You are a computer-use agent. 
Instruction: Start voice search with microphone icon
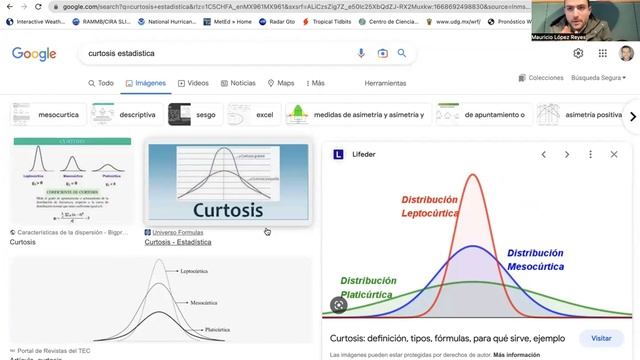[361, 53]
